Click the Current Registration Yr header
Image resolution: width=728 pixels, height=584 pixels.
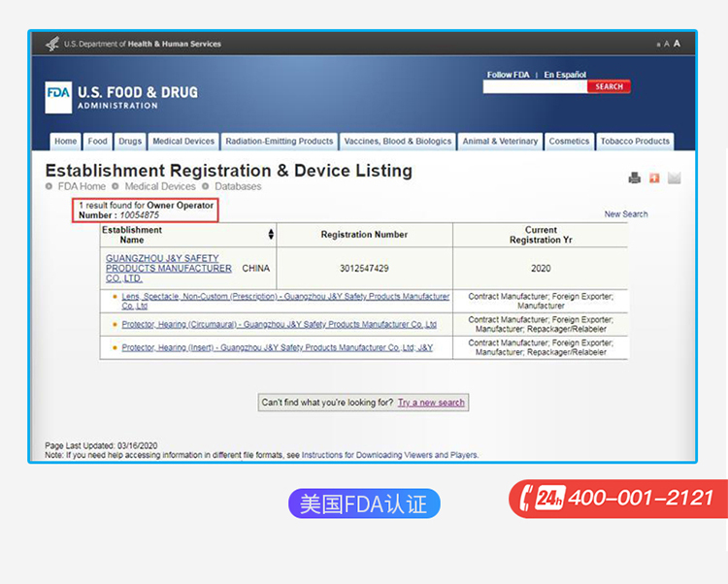point(541,235)
